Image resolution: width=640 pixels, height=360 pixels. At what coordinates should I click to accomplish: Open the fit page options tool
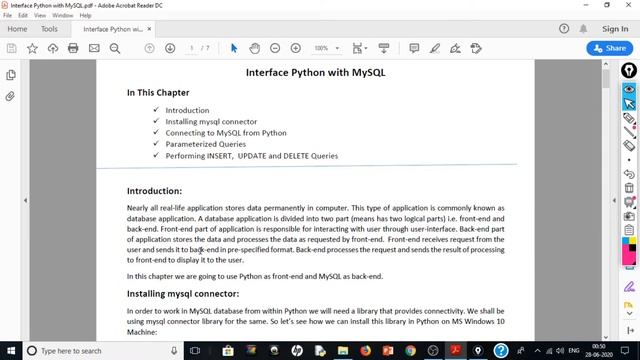tap(359, 48)
